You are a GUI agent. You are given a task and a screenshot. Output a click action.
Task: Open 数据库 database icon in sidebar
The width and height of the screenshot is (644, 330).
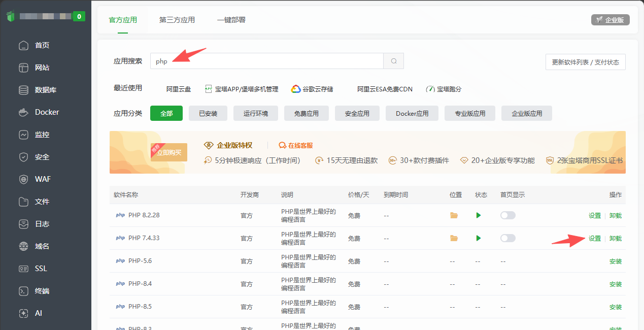23,90
